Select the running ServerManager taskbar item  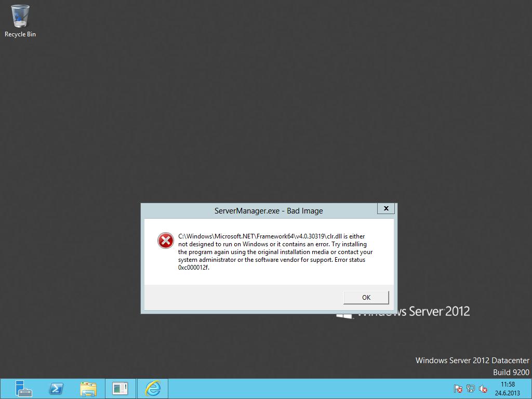[120, 389]
